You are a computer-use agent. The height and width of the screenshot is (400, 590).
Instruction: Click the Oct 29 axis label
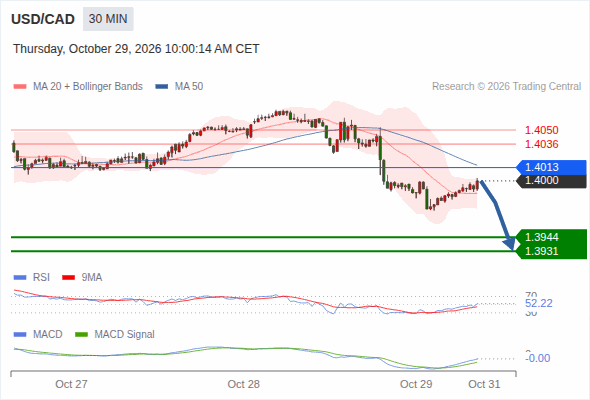coord(416,384)
